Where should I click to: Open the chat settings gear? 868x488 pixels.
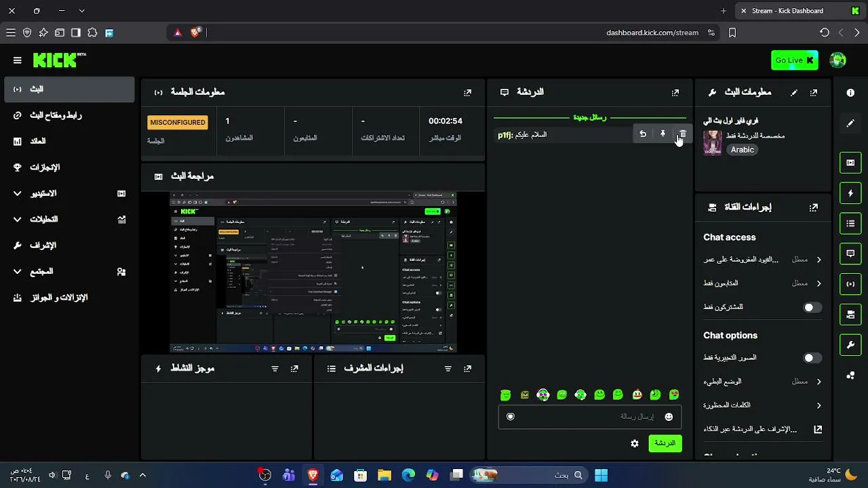point(635,443)
